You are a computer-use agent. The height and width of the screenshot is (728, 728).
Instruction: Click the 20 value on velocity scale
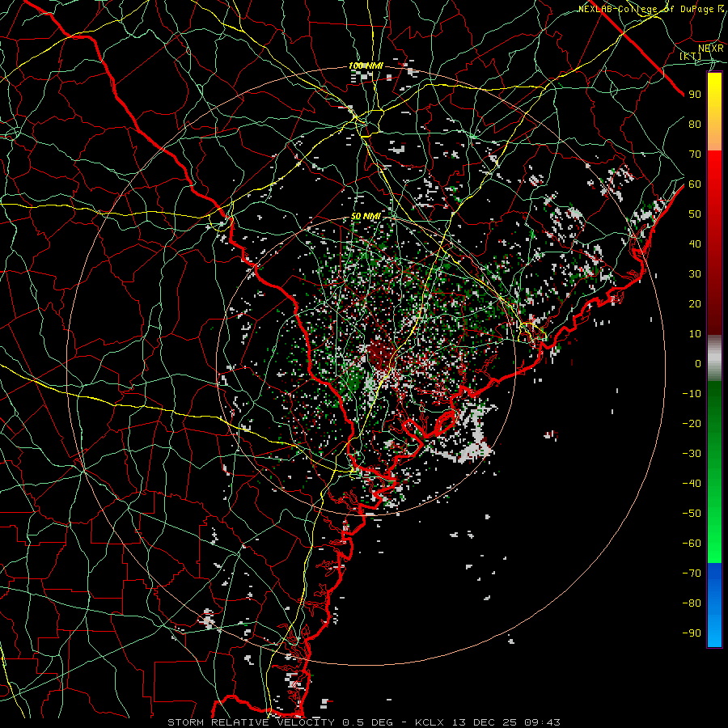(x=695, y=303)
